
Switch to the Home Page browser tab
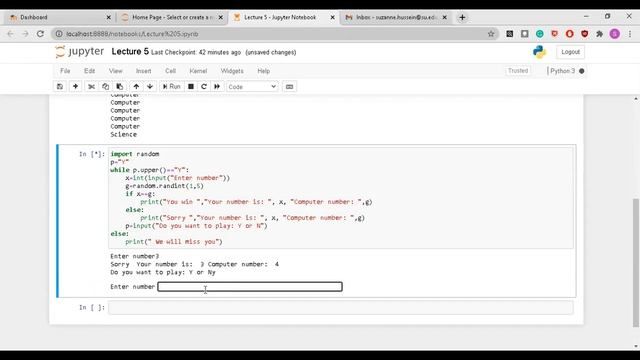pyautogui.click(x=173, y=17)
